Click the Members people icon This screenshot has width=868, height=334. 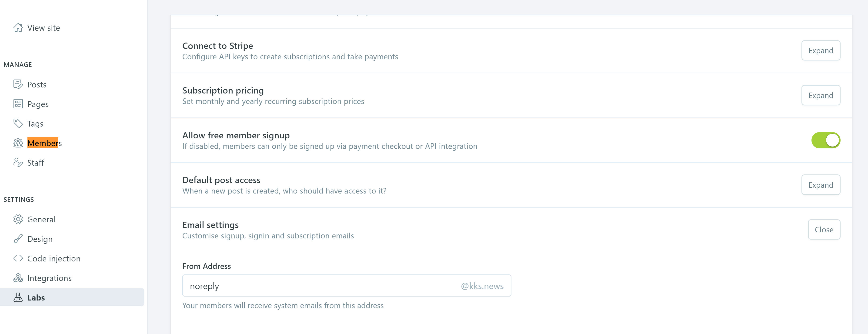[x=18, y=143]
